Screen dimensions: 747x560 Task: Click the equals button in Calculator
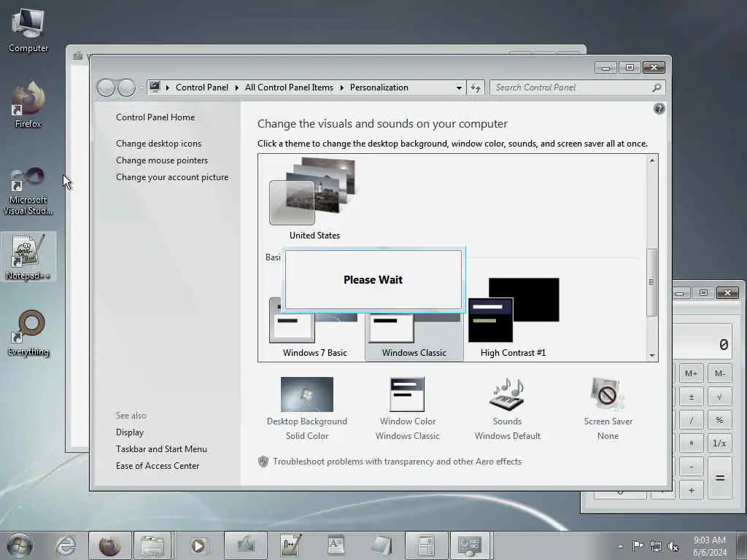click(719, 478)
